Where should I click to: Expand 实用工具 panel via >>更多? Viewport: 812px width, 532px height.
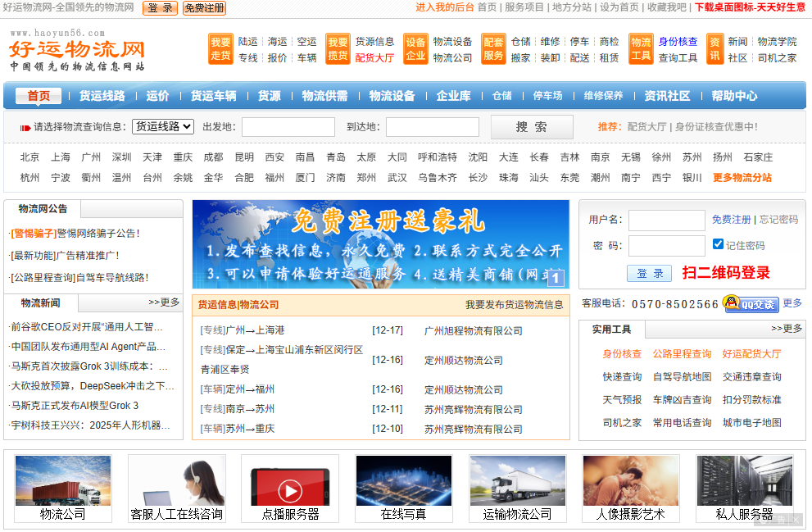click(x=787, y=329)
